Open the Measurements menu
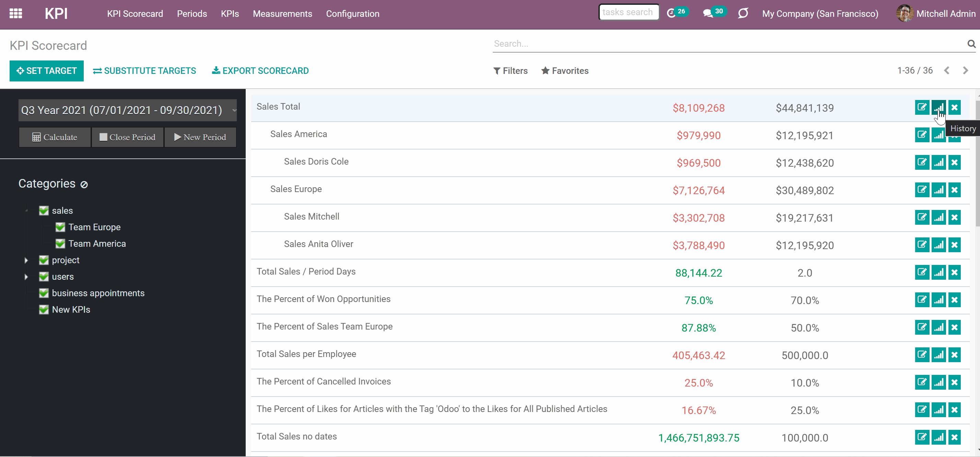Viewport: 980px width, 457px height. point(282,14)
